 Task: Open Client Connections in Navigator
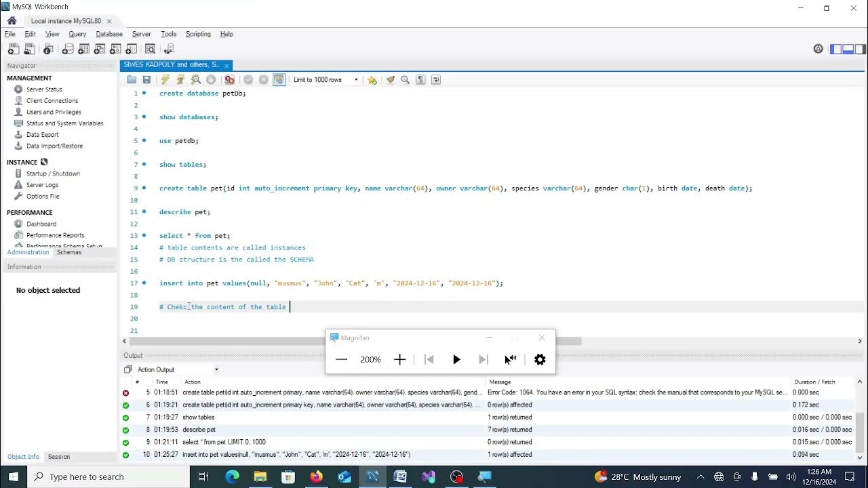pyautogui.click(x=52, y=100)
